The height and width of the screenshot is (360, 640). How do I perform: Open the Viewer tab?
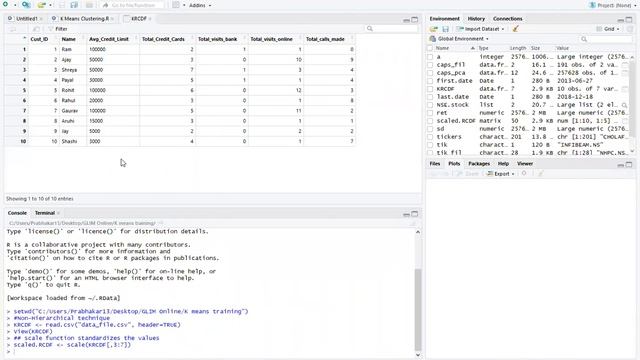(525, 164)
